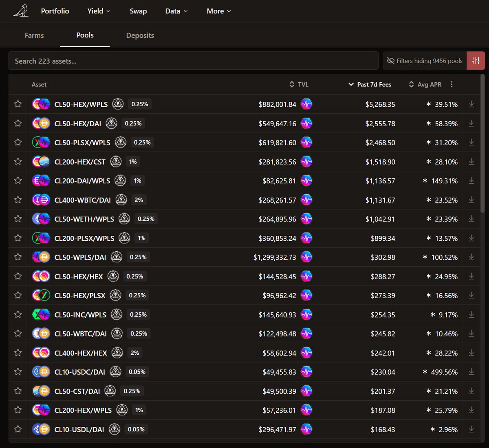Click the Asset column header
This screenshot has width=489, height=448.
tap(39, 84)
